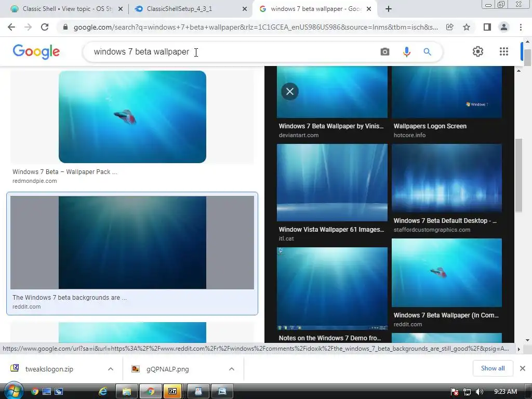This screenshot has height=399, width=532.
Task: Open Windows Explorer folder in taskbar
Action: 127,392
